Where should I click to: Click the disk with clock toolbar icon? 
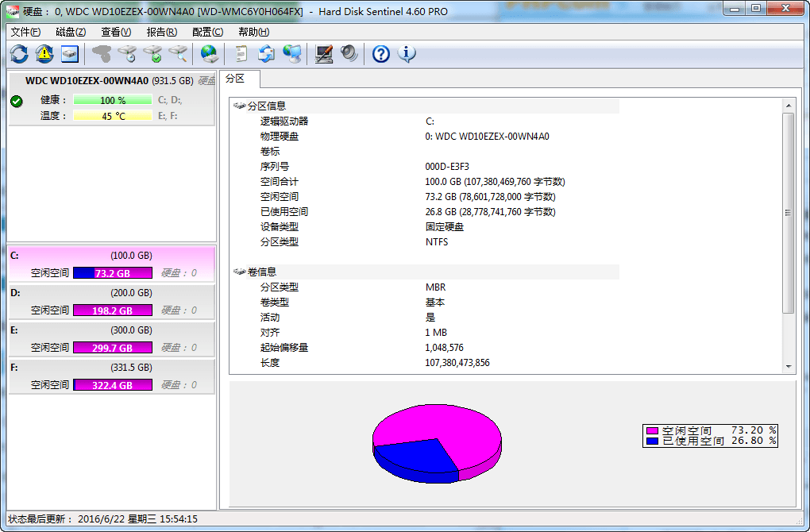coord(127,54)
